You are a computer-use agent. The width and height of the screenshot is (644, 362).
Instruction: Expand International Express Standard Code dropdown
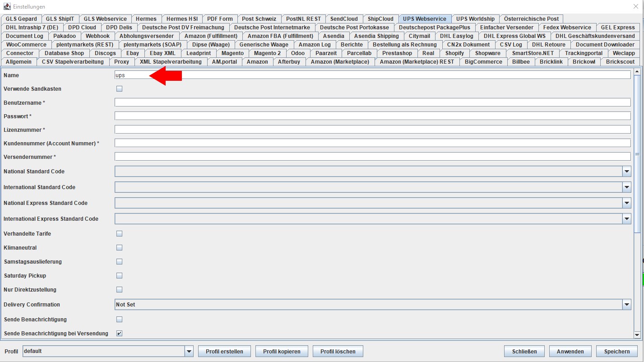[626, 219]
